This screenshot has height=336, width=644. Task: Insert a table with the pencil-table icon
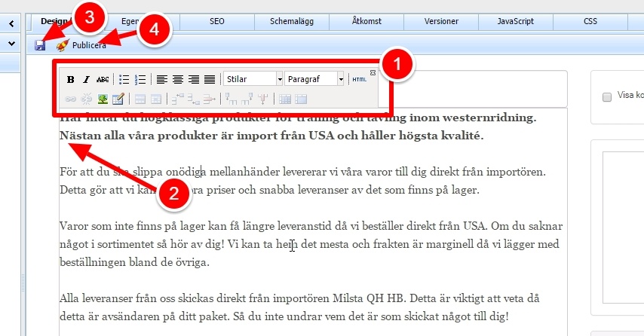click(x=118, y=99)
